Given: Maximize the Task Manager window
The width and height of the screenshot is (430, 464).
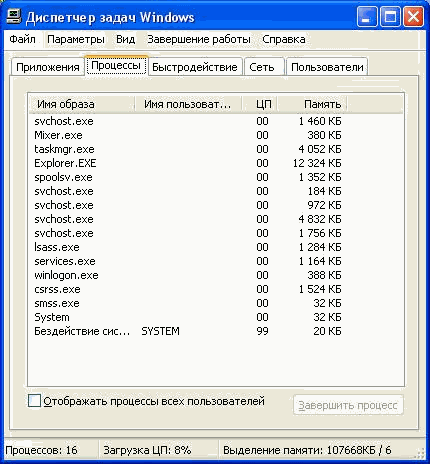Looking at the screenshot, I should point(390,17).
